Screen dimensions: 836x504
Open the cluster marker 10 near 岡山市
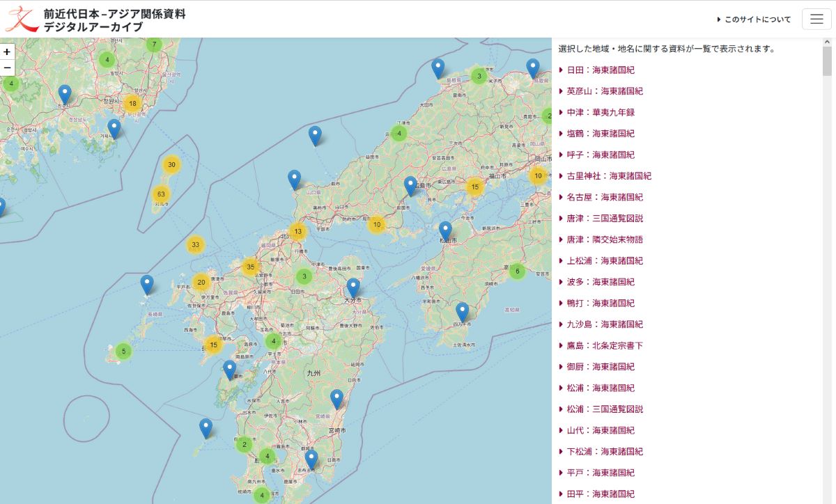[538, 175]
